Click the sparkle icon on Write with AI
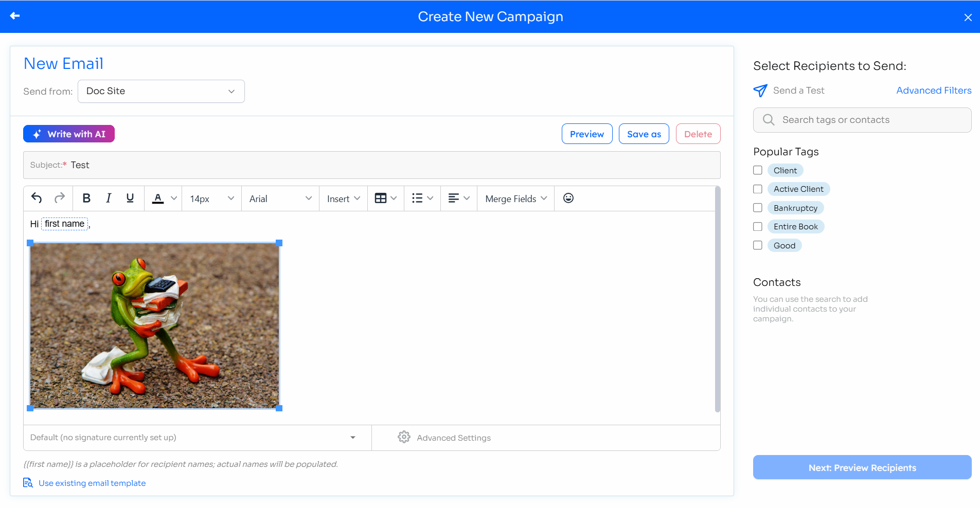Image resolution: width=980 pixels, height=508 pixels. coord(37,134)
